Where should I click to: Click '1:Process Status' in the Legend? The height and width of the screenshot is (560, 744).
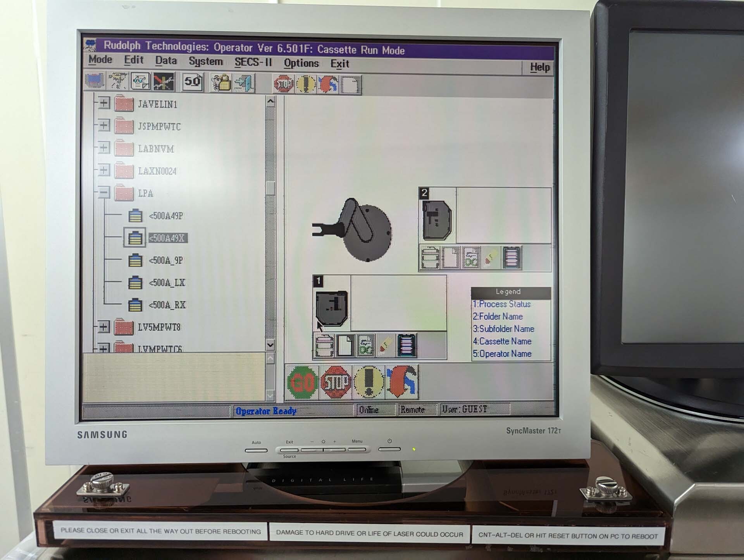[x=501, y=304]
